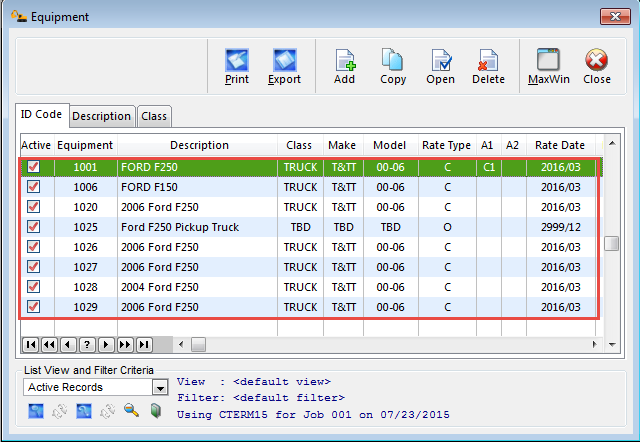Click the Make column header
The height and width of the screenshot is (442, 640).
click(342, 145)
